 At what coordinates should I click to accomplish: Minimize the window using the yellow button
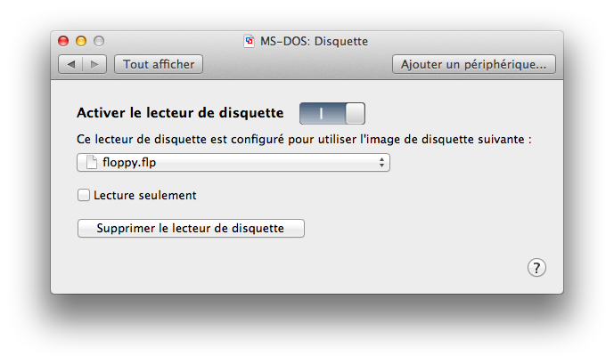tap(81, 41)
